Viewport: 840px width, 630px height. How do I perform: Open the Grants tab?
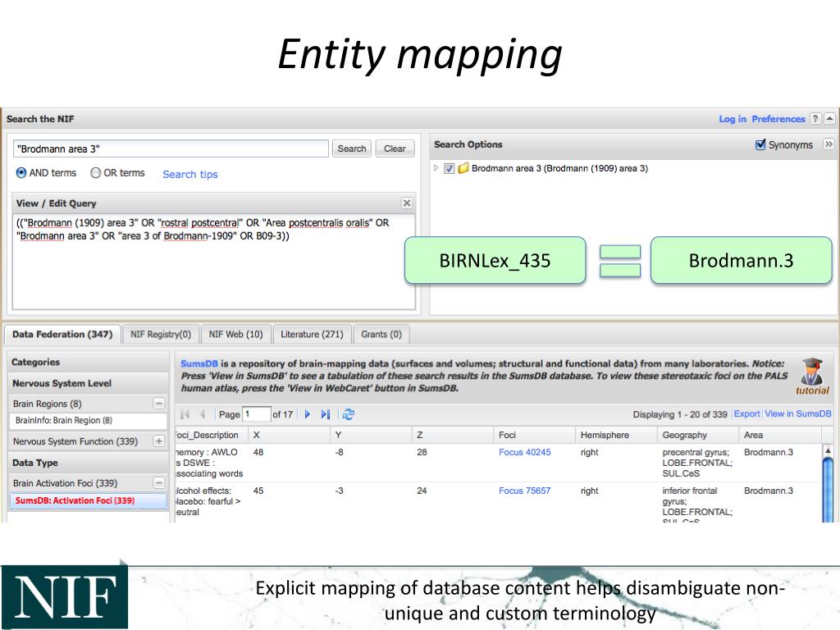click(381, 335)
